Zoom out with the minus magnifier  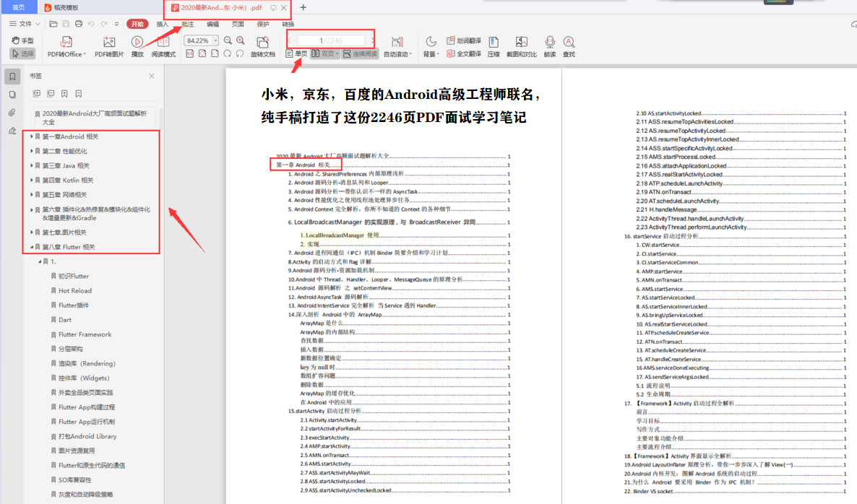(x=228, y=41)
